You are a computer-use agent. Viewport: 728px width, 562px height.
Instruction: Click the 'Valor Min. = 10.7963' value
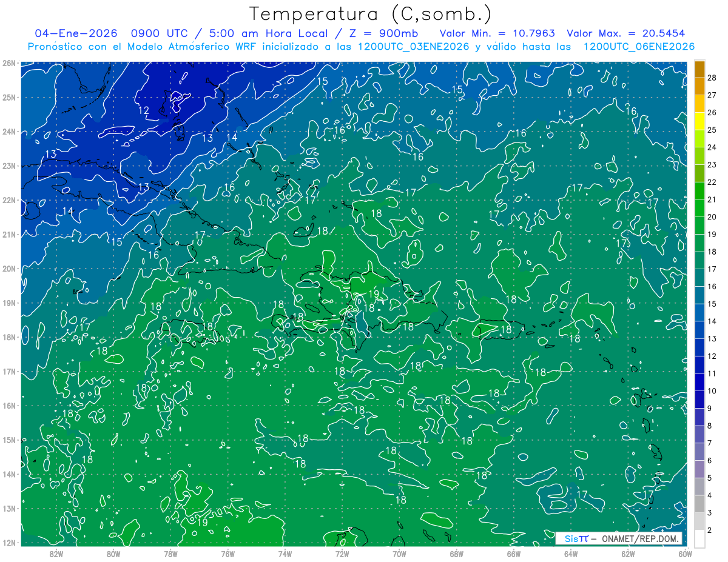click(497, 33)
